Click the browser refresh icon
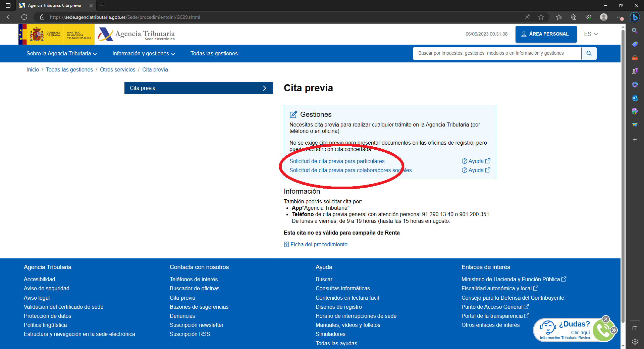The image size is (644, 349). (x=24, y=17)
